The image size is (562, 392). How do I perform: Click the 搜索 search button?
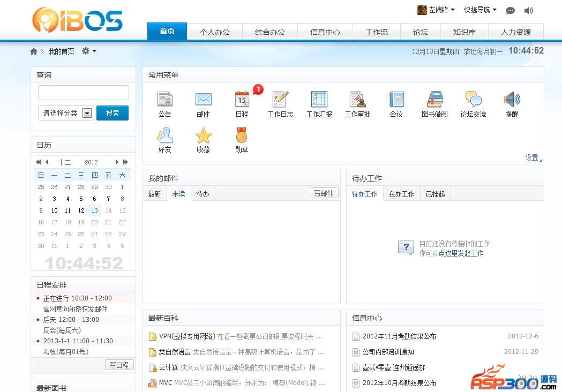[x=113, y=113]
